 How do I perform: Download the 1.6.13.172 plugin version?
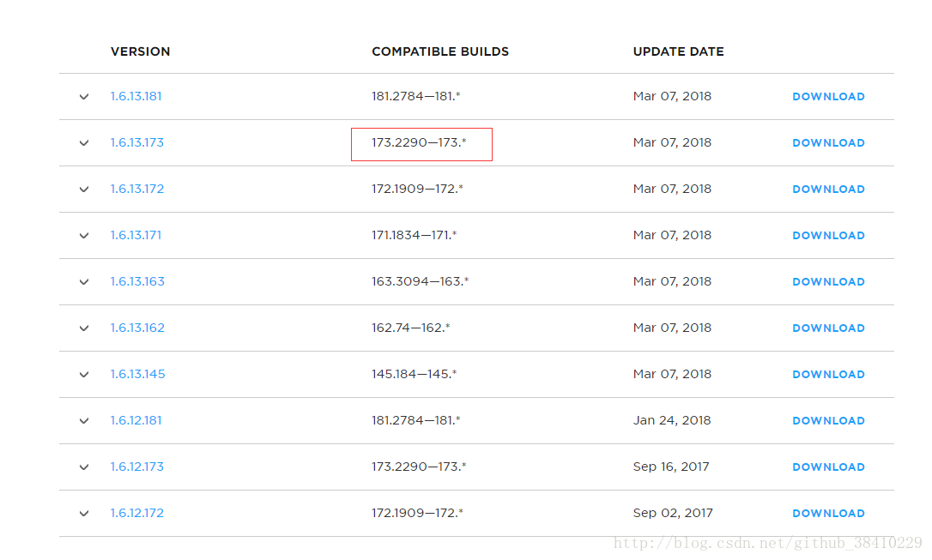(828, 190)
